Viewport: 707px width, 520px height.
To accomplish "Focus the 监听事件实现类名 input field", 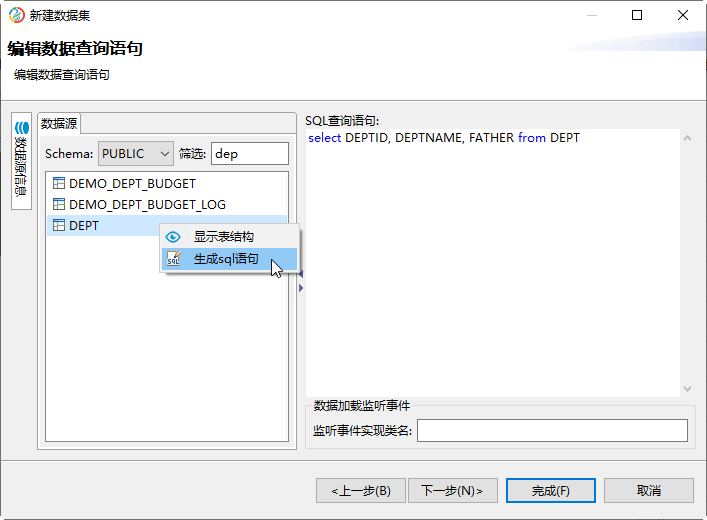I will tap(552, 430).
